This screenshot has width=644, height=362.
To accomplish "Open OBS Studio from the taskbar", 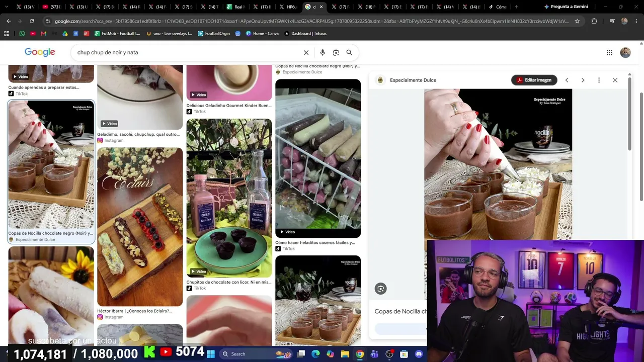I will point(389,354).
